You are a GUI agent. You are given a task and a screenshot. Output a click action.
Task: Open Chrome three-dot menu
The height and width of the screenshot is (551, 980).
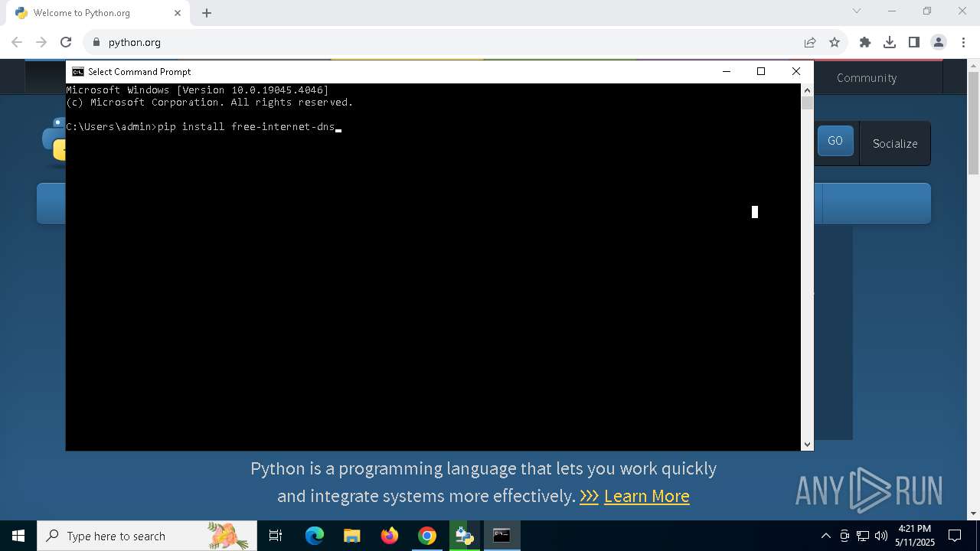(x=963, y=42)
